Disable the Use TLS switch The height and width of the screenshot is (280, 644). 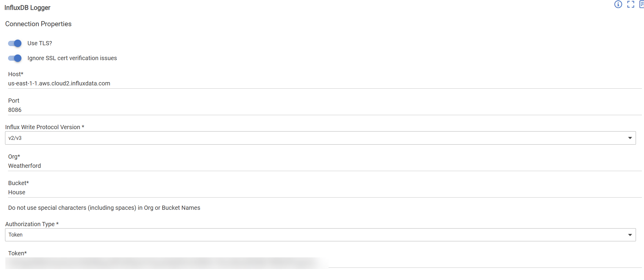(15, 43)
